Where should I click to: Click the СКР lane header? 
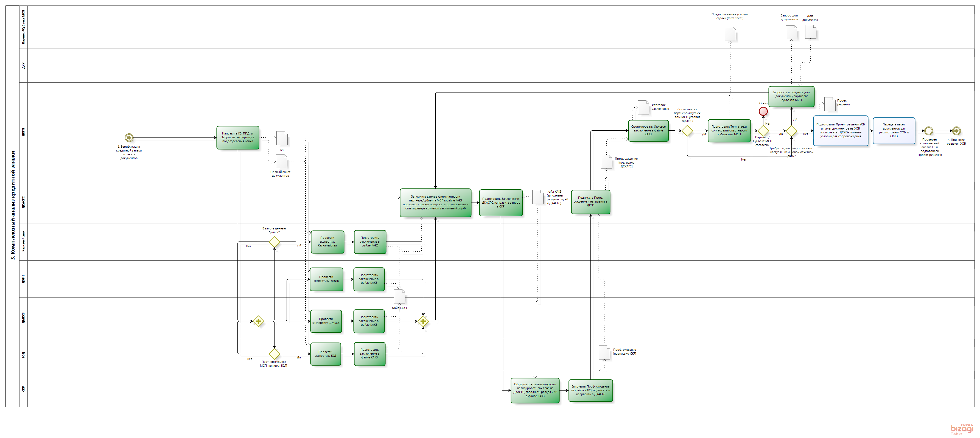click(24, 389)
